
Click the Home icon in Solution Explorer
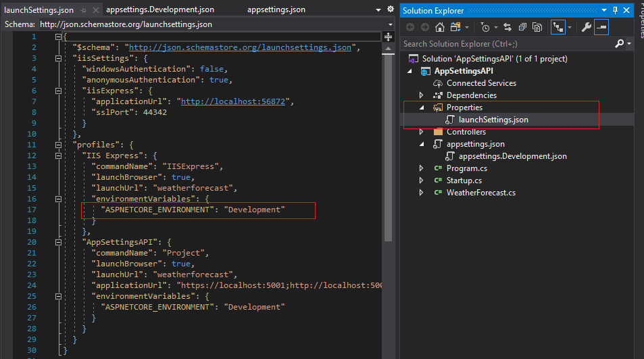click(440, 27)
